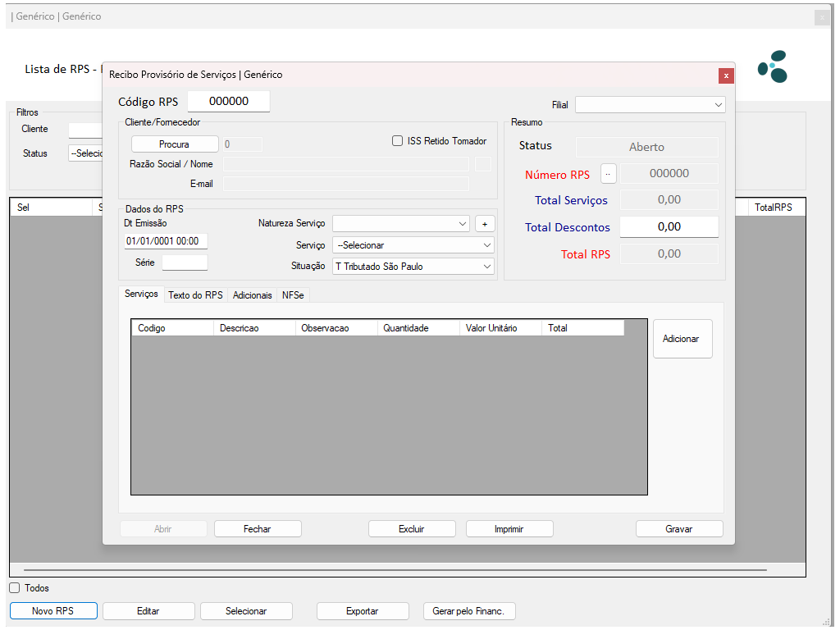Click the green dots logo icon
840x630 pixels.
(x=772, y=66)
